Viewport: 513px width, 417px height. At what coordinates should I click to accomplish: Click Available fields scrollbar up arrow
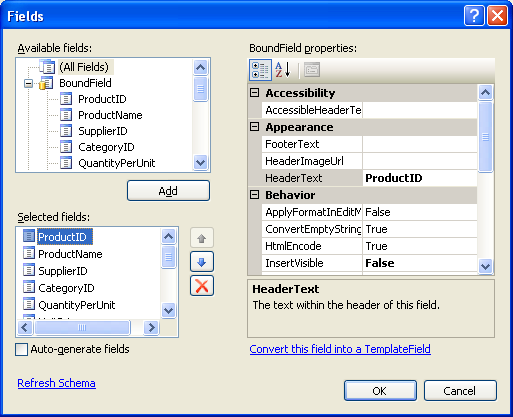click(200, 67)
